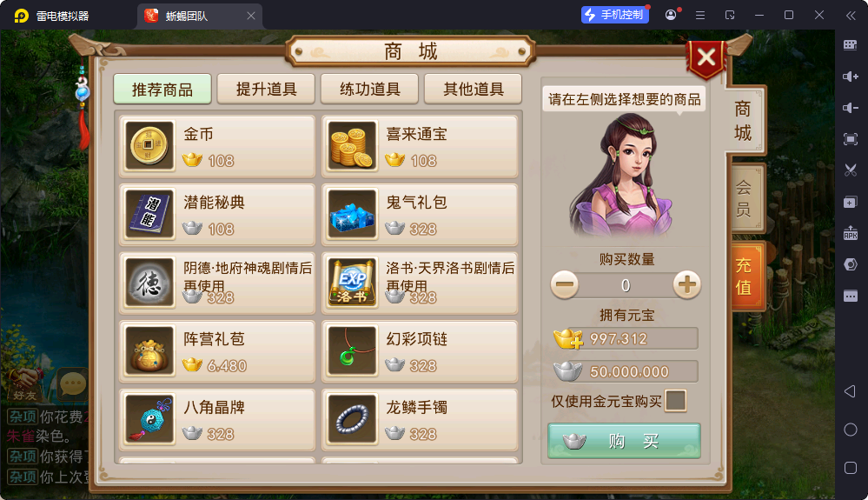
Task: Enable 仅使用金元宝购买 checkbox
Action: (675, 401)
